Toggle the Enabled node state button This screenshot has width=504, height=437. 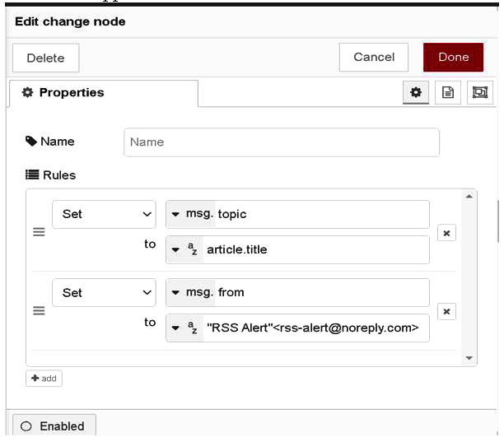pos(54,425)
